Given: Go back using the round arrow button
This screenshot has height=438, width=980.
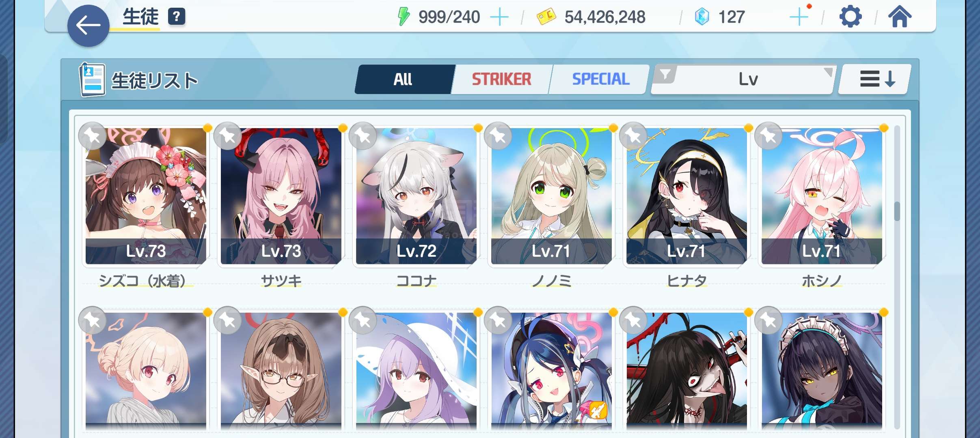Looking at the screenshot, I should click(x=88, y=26).
